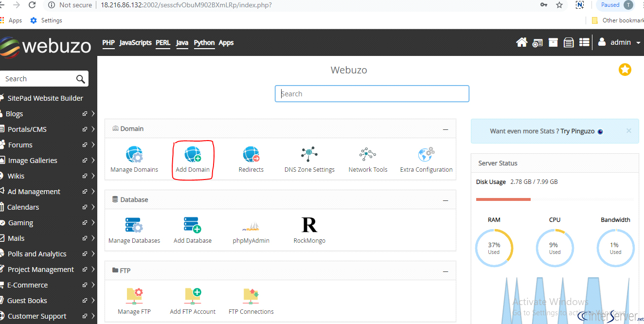Open Extra Configuration icon
Viewport: 644px width, 324px height.
tap(426, 155)
